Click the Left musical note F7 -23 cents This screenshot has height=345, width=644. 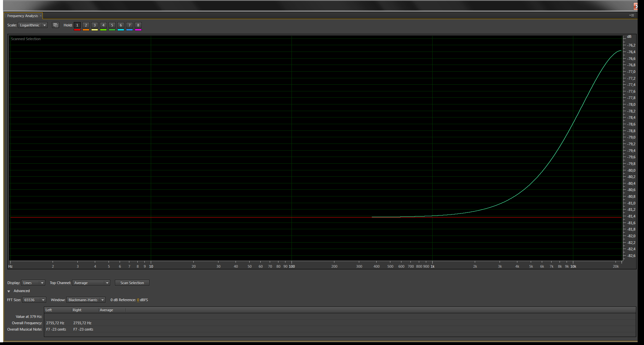56,329
